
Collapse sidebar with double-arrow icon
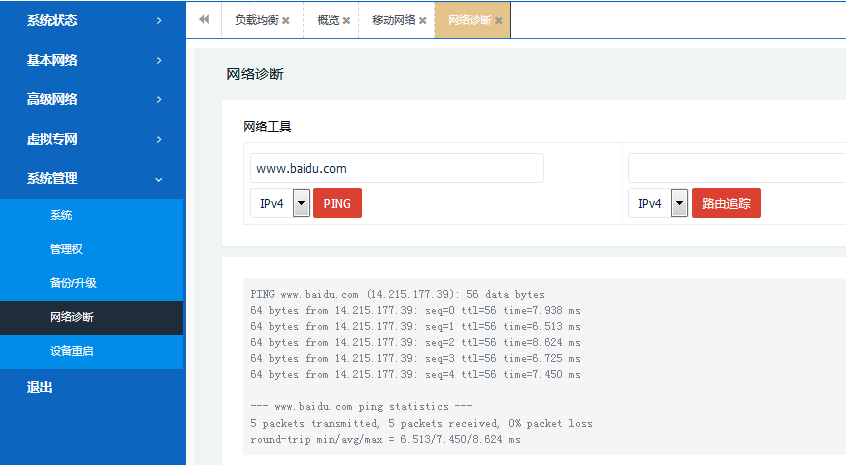[x=204, y=19]
